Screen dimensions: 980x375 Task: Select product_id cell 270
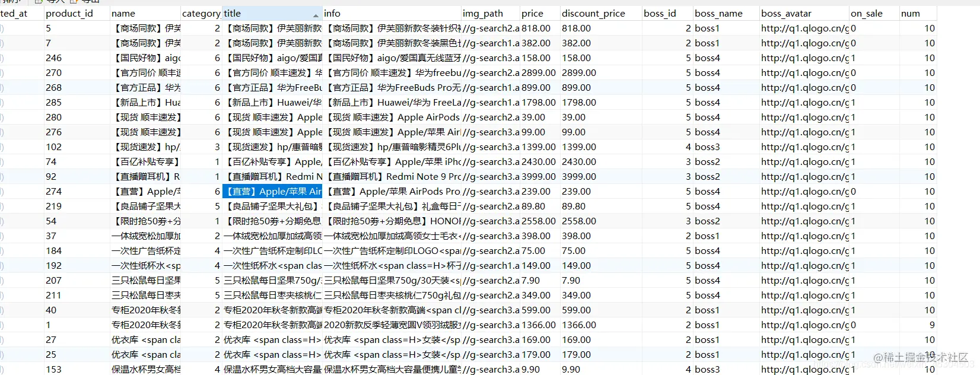click(x=77, y=72)
